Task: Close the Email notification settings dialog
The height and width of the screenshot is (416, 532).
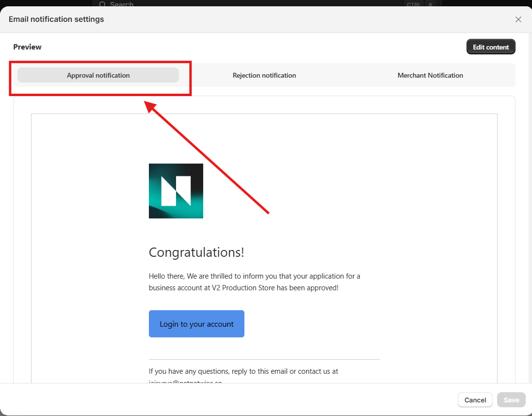Action: point(518,19)
